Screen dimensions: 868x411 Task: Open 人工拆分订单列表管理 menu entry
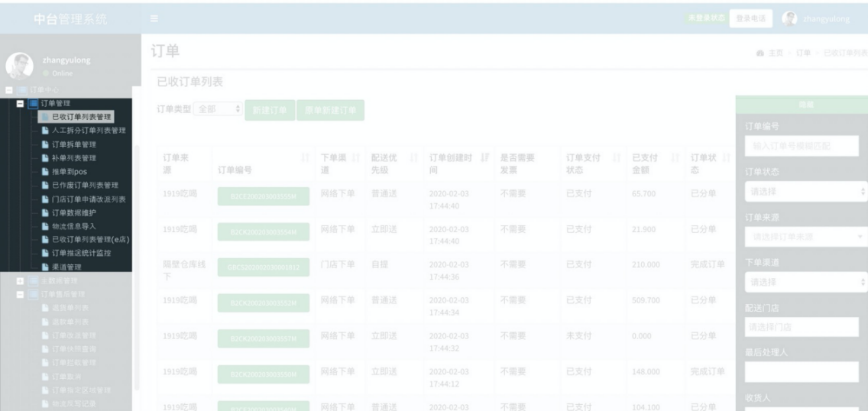tap(89, 131)
